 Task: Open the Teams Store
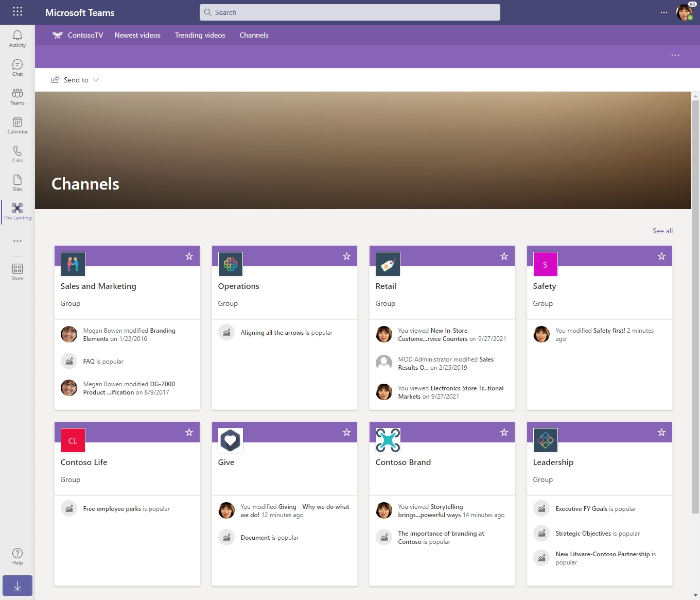pyautogui.click(x=17, y=272)
